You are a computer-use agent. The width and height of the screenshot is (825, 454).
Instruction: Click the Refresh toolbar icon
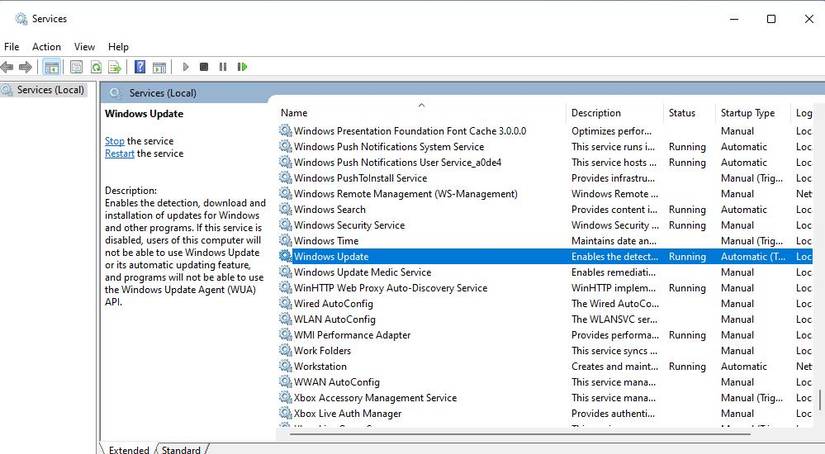96,67
